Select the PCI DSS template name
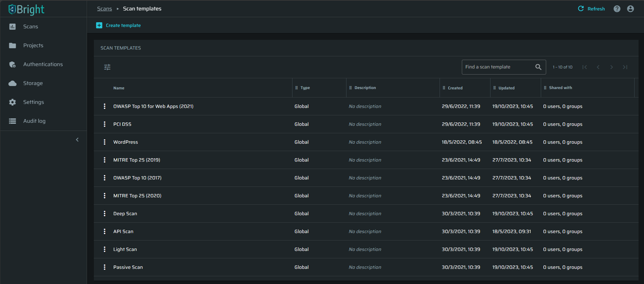 click(x=122, y=124)
